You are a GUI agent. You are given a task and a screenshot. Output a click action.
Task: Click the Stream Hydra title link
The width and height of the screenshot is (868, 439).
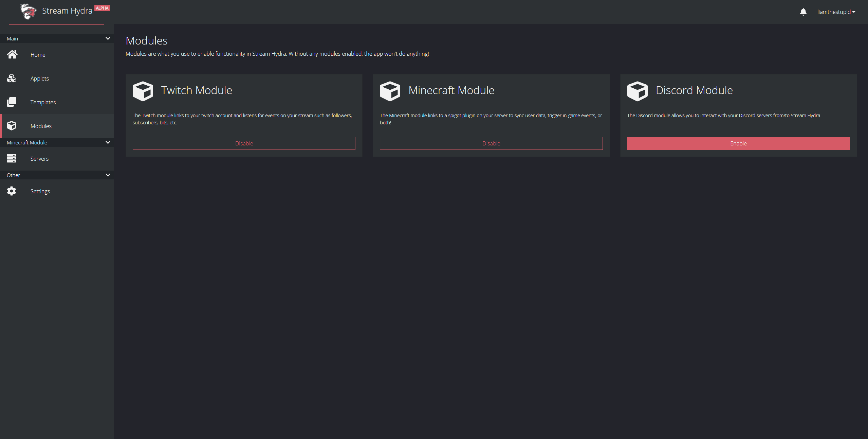pos(67,11)
